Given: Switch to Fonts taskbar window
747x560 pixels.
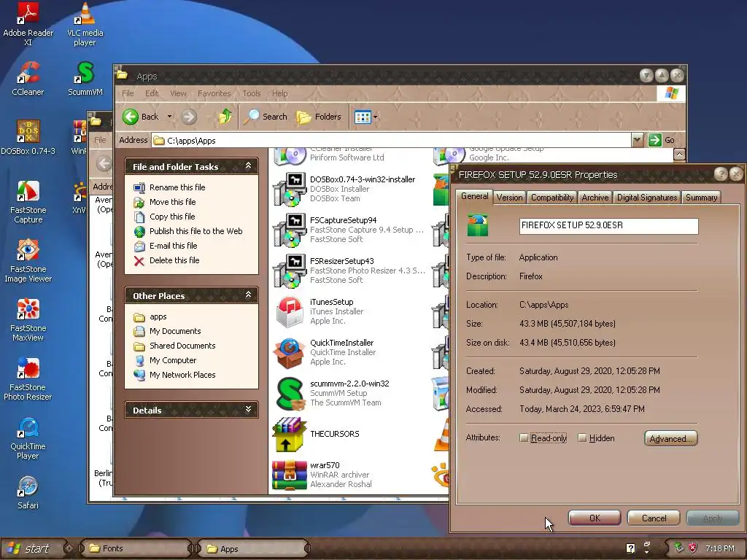Looking at the screenshot, I should pyautogui.click(x=135, y=548).
